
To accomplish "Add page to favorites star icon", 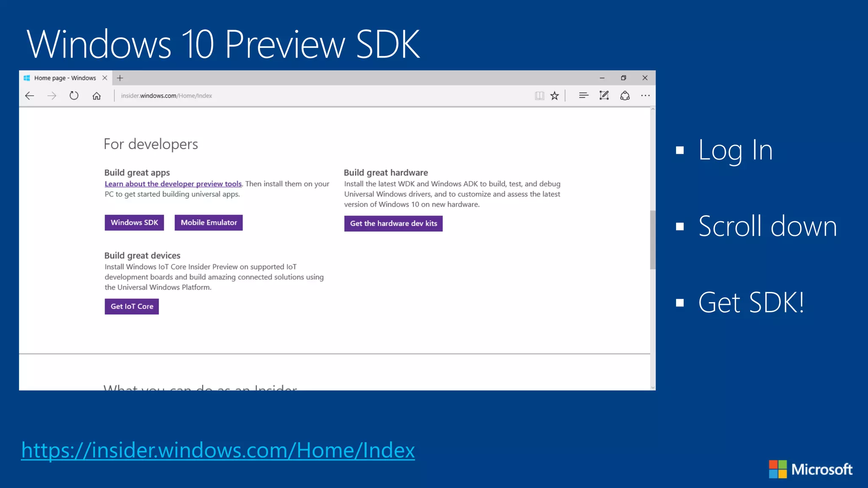I will click(554, 96).
